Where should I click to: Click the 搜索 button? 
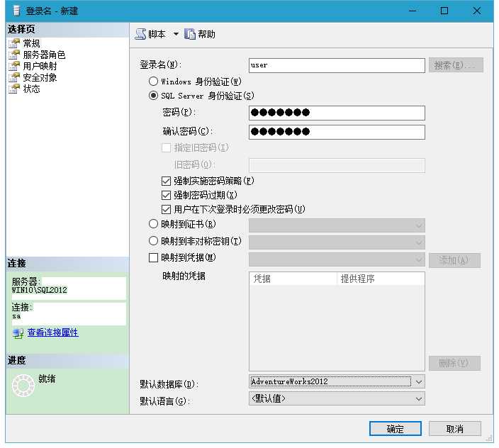point(456,65)
